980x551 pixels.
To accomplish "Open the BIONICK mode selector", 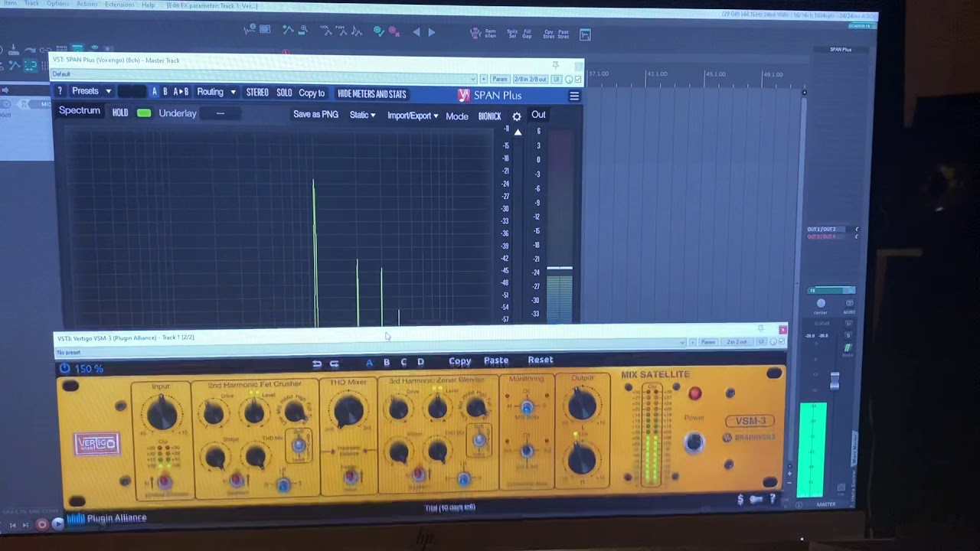I will click(489, 116).
